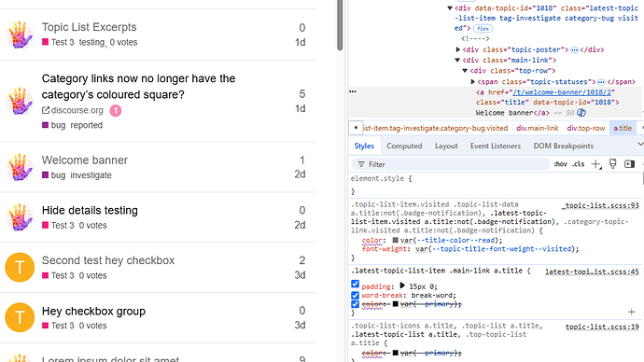Open the Topic List Excerpts topic

[x=89, y=27]
